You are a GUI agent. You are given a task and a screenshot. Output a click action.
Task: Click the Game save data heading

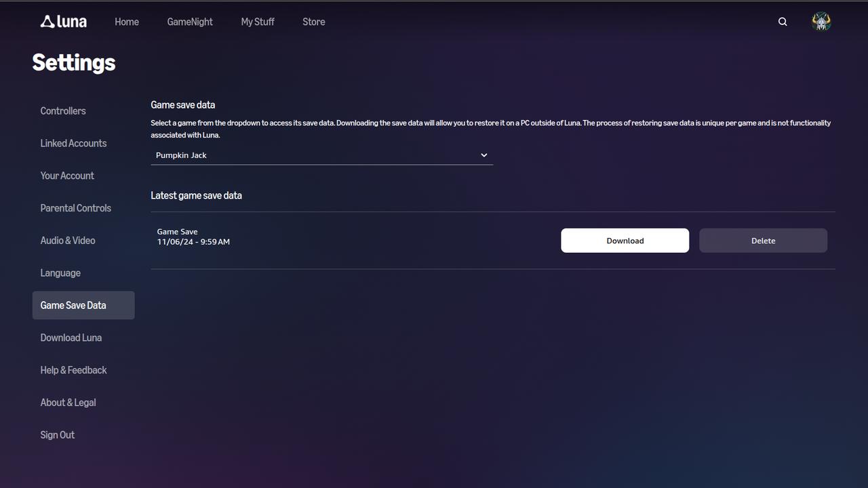click(x=183, y=105)
